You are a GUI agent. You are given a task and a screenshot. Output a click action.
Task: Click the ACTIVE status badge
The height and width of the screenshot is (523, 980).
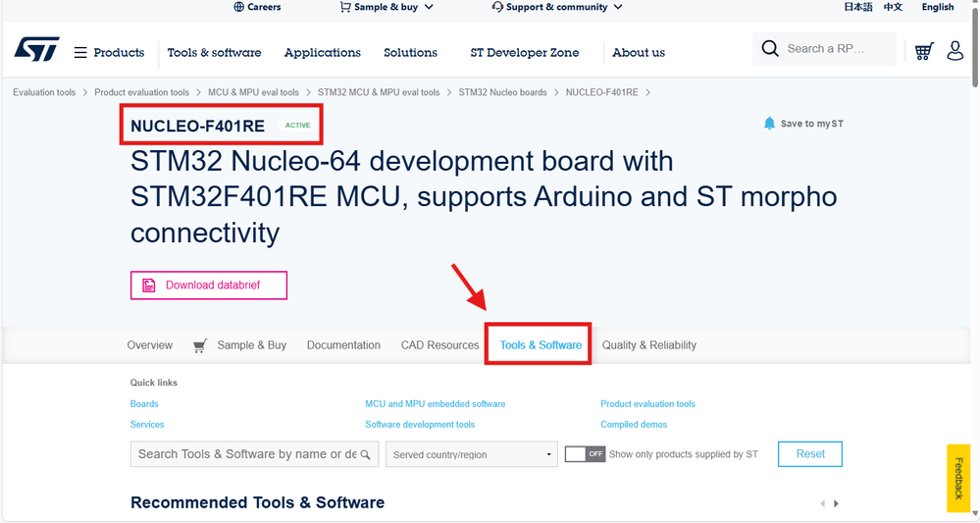(297, 125)
